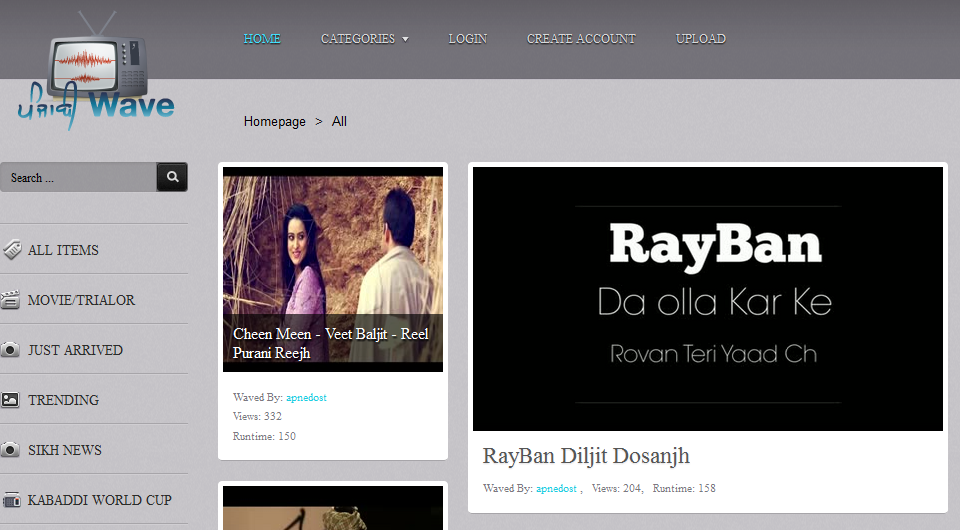This screenshot has height=530, width=960.
Task: Click the Runtime: 150 text
Action: click(264, 436)
